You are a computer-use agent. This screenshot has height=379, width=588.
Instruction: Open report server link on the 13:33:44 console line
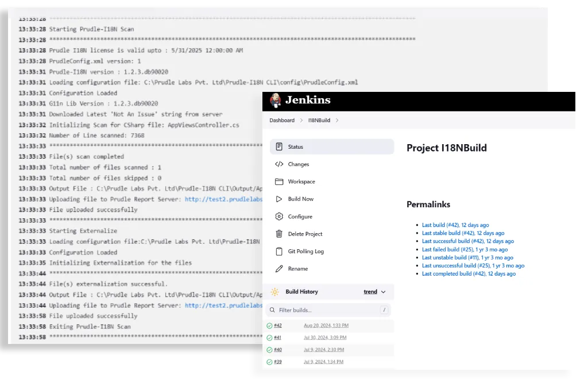click(223, 305)
